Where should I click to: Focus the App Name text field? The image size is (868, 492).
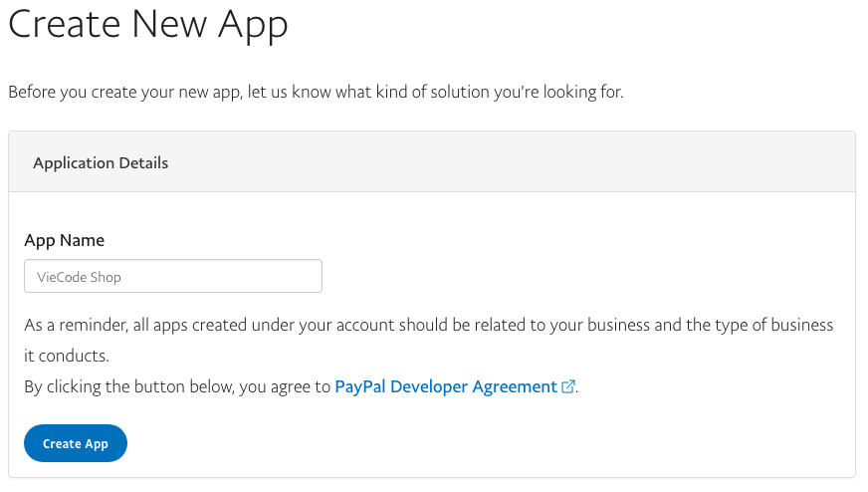173,276
